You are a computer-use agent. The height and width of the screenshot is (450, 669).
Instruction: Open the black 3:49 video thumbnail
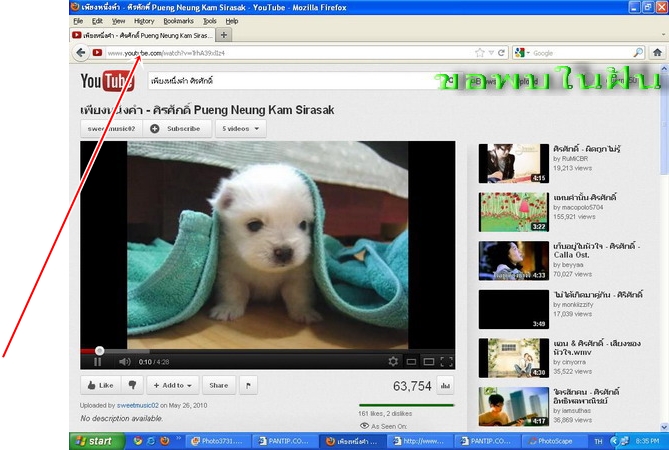[x=514, y=309]
